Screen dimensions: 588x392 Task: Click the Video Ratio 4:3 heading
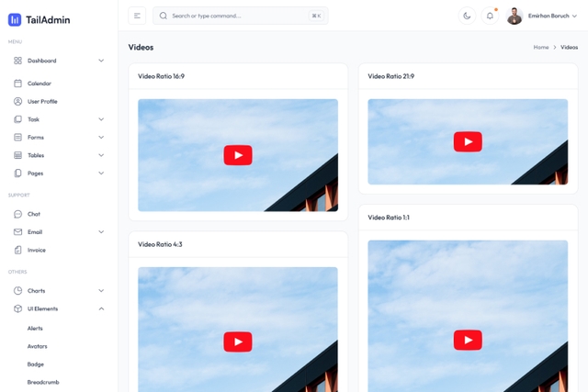click(x=160, y=244)
